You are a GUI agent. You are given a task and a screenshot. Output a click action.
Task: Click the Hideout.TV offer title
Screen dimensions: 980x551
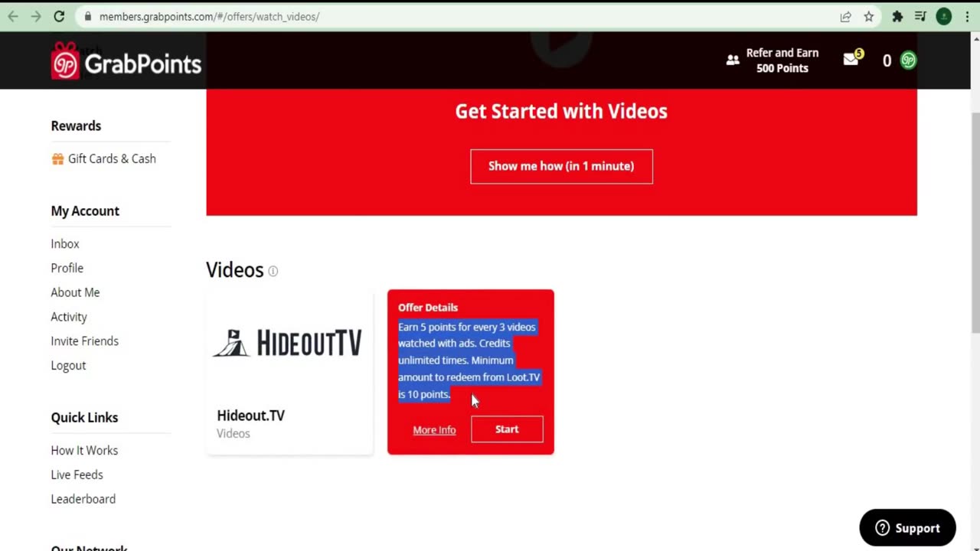pos(250,416)
